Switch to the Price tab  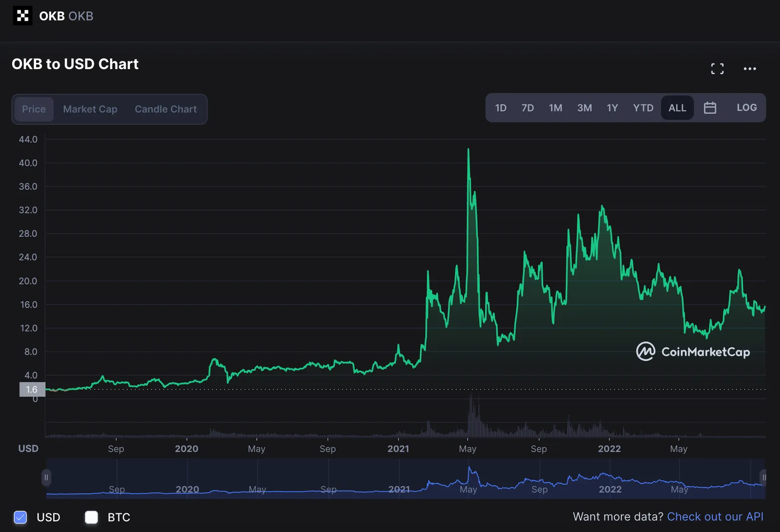coord(34,109)
